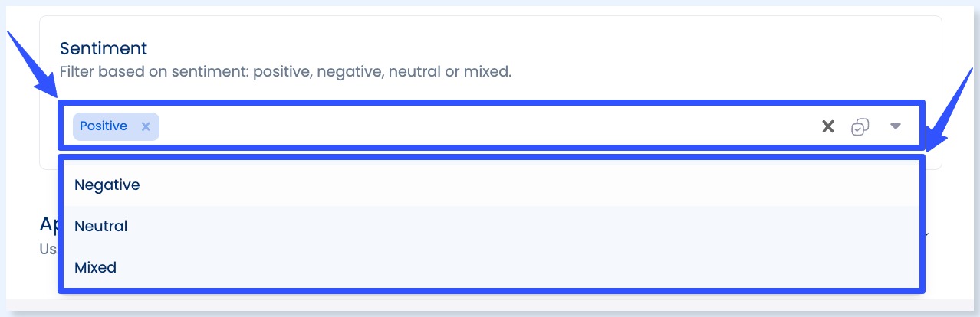Click the sentiment filter description text
This screenshot has height=317, width=980.
click(285, 72)
